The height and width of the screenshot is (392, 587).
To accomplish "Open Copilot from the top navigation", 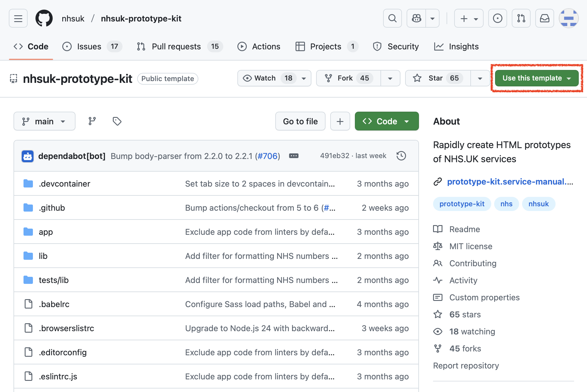I will click(416, 18).
